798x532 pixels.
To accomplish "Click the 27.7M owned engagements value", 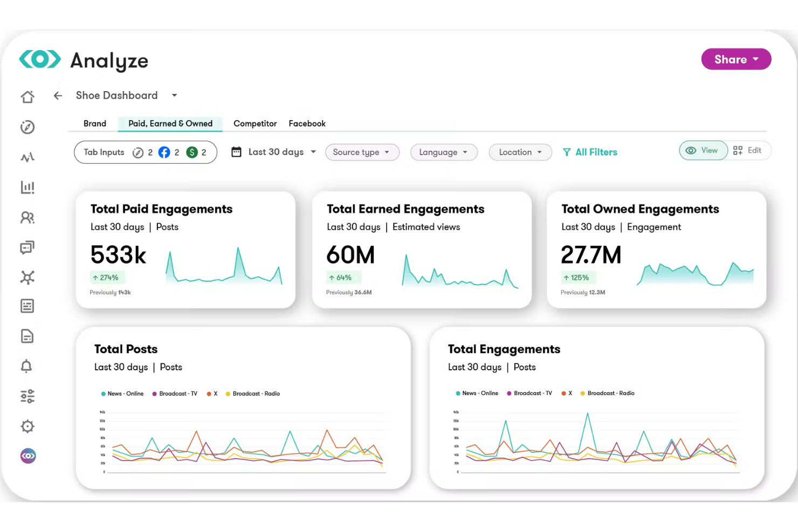I will pyautogui.click(x=591, y=255).
